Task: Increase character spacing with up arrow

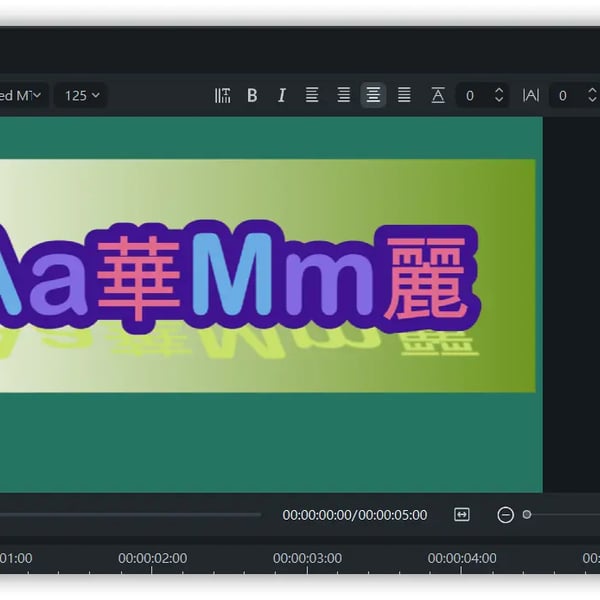Action: (x=592, y=90)
